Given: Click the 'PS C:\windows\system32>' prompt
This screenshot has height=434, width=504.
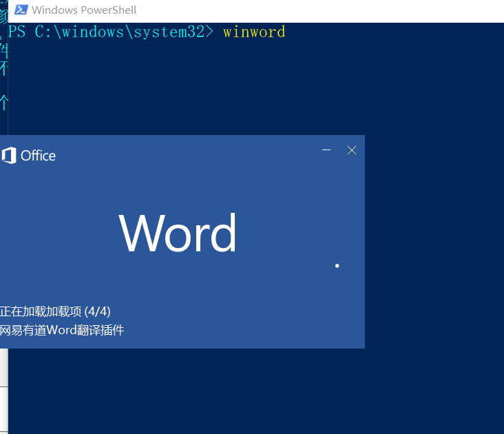Looking at the screenshot, I should click(111, 32).
